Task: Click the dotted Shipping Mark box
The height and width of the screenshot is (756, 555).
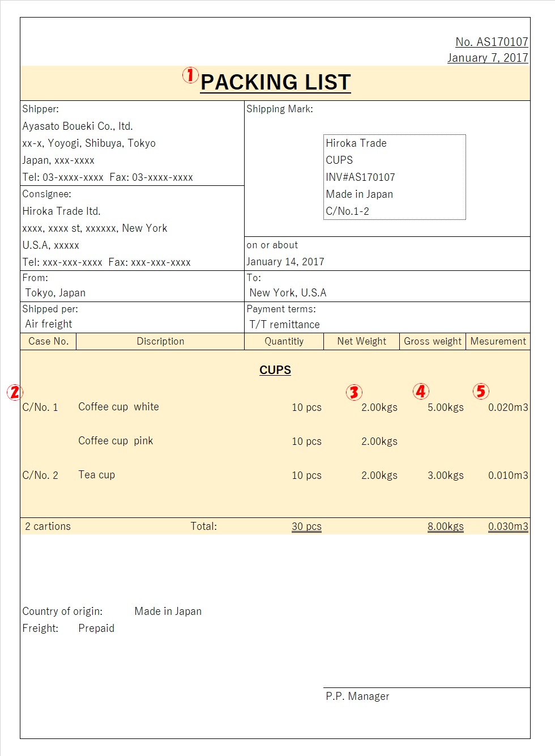Action: point(394,177)
